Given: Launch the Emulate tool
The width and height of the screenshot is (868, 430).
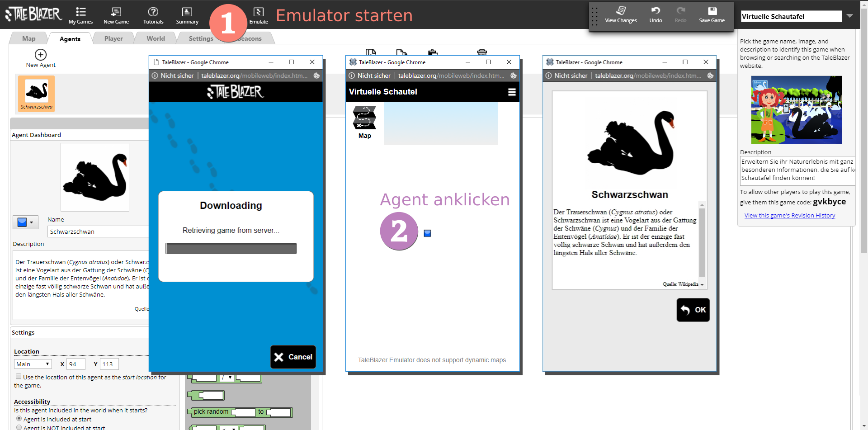Looking at the screenshot, I should 259,15.
